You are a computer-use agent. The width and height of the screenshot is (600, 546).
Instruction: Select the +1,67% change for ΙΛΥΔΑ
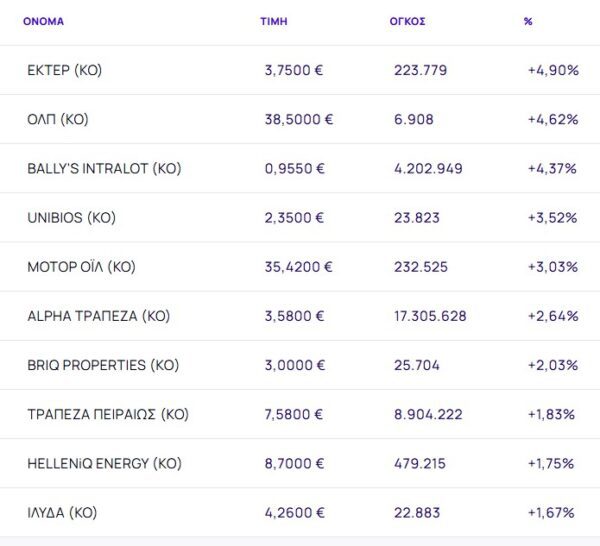pos(551,513)
